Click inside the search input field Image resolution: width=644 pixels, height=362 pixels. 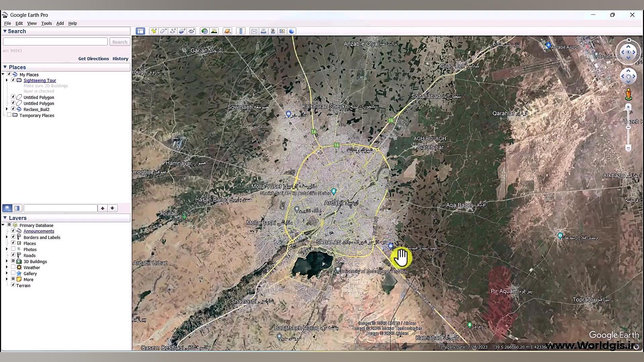(55, 42)
